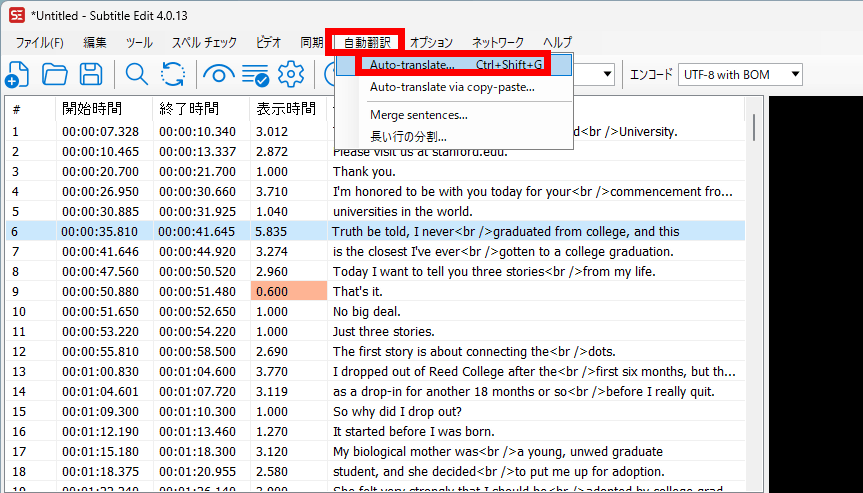Click the New subtitle file icon
This screenshot has height=493, width=863.
pos(17,74)
